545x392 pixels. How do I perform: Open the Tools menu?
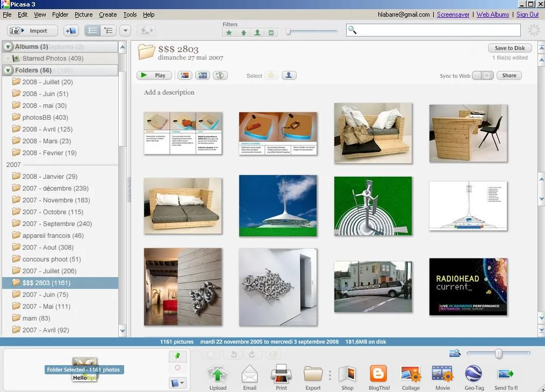pyautogui.click(x=130, y=14)
